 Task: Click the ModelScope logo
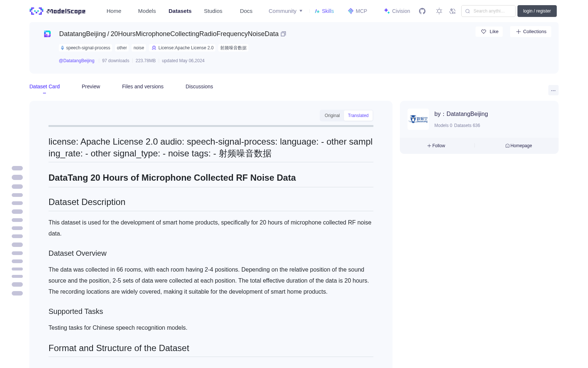click(58, 11)
